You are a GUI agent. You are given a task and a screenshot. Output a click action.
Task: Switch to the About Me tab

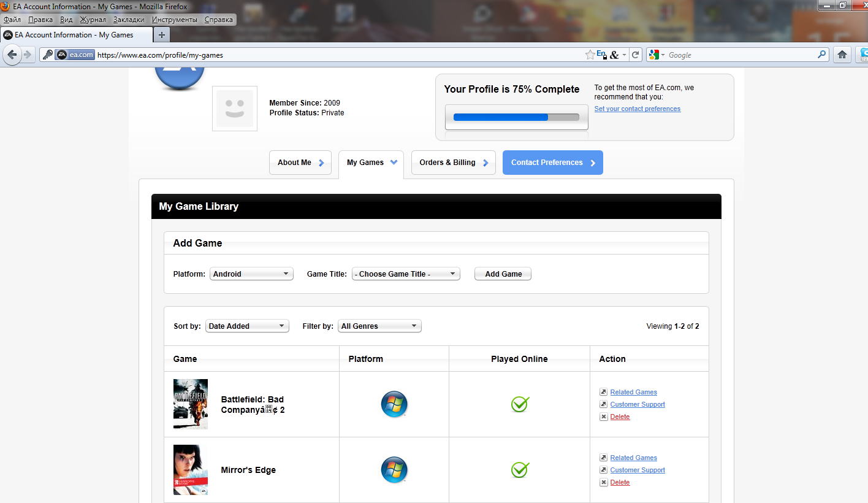(300, 163)
